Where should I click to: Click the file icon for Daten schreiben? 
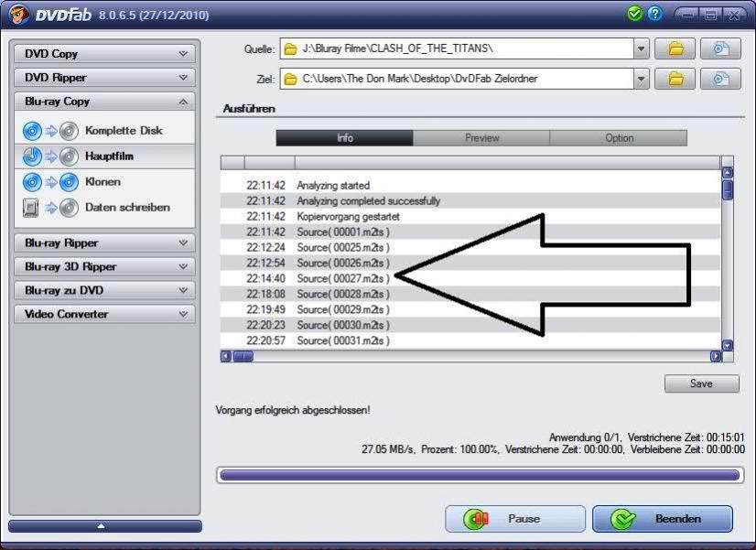31,208
